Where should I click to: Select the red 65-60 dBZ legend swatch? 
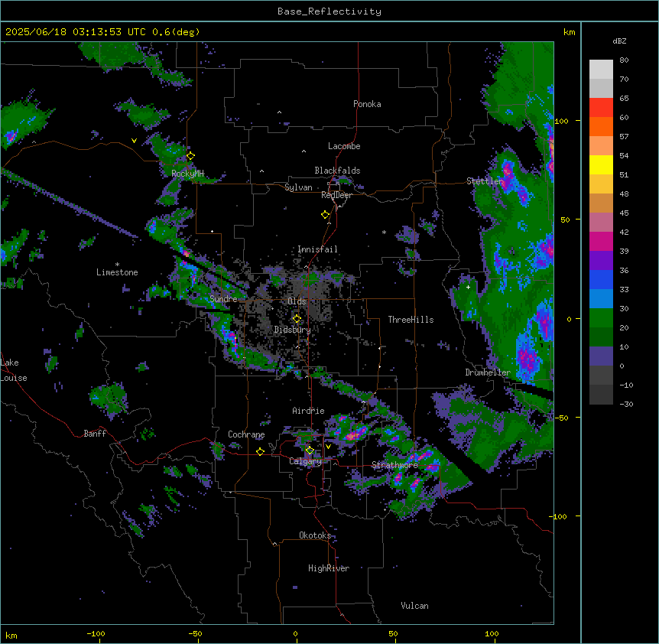pos(601,108)
